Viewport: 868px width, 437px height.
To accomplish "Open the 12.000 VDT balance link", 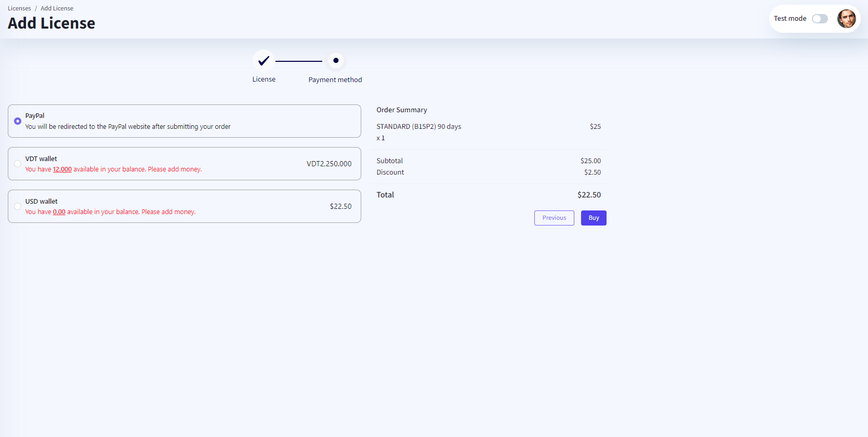I will tap(62, 169).
